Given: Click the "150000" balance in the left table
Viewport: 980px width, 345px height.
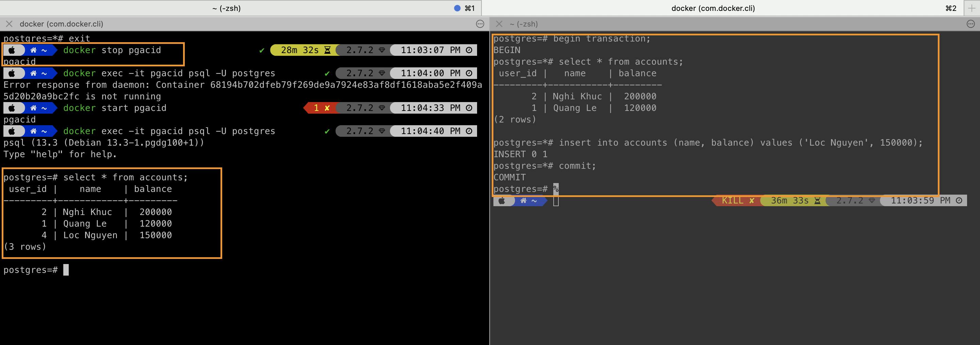Looking at the screenshot, I should 156,235.
